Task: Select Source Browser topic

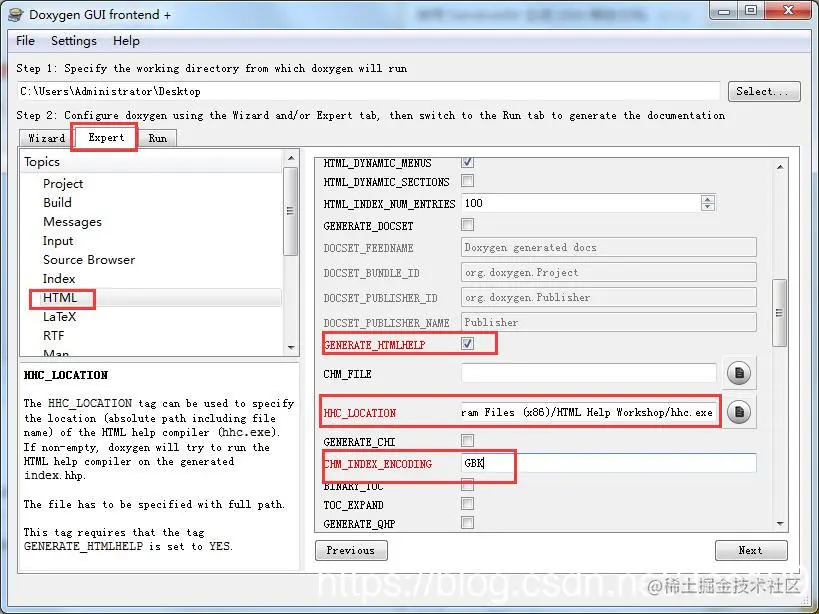Action: (89, 259)
